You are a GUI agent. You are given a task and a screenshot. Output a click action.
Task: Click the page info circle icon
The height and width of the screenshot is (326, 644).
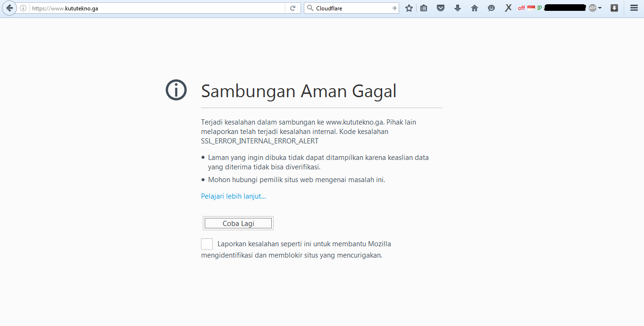point(23,8)
